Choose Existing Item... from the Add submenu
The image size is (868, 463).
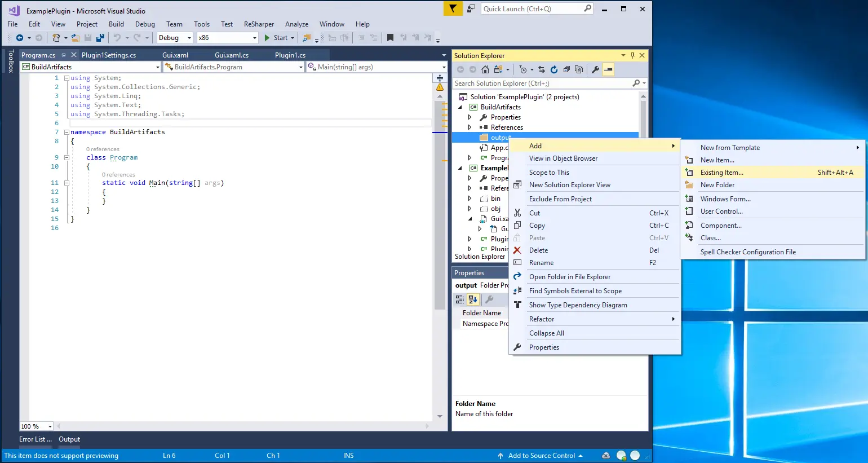[x=772, y=173]
